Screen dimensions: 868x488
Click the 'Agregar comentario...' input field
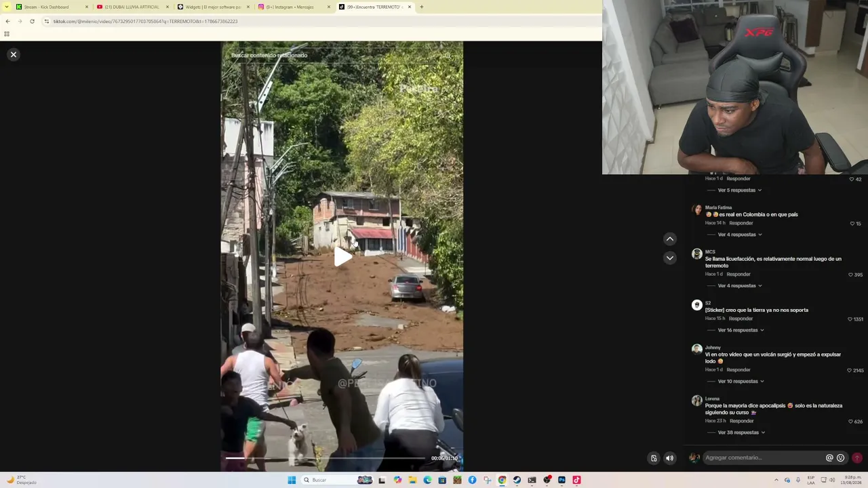point(764,457)
